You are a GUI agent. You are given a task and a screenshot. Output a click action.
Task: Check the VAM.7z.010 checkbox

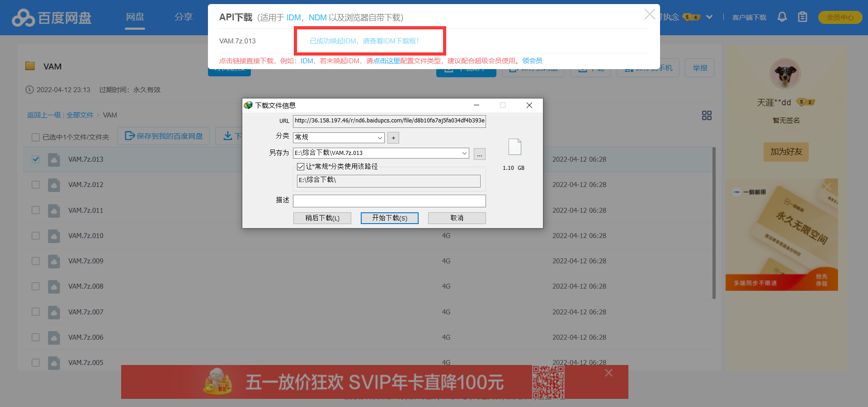[36, 236]
